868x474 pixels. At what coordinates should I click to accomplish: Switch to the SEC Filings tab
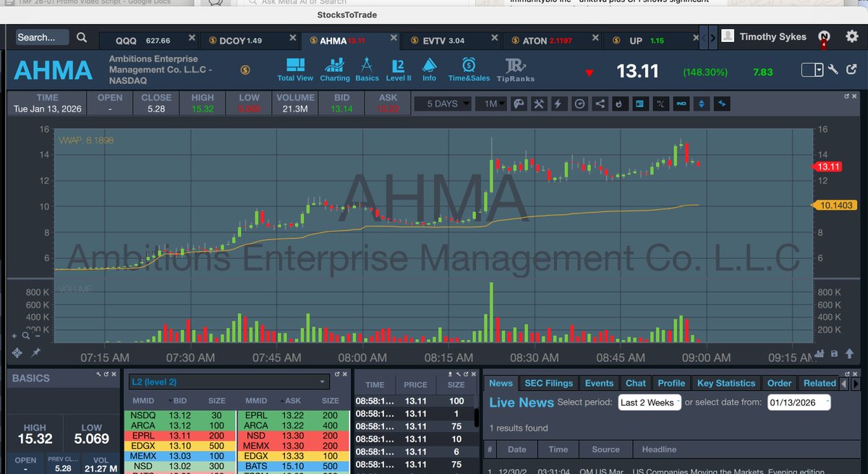(x=548, y=383)
